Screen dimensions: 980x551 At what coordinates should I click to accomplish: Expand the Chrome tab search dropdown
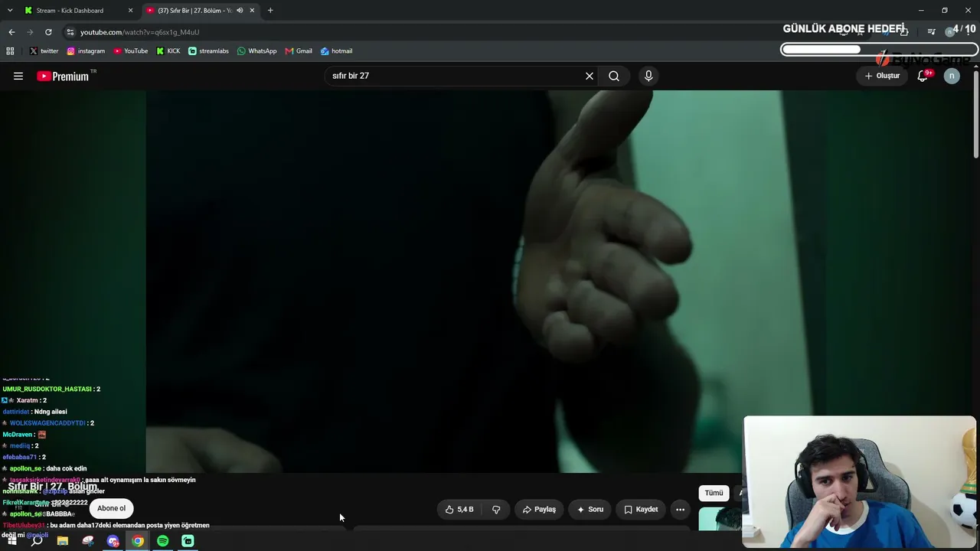[x=10, y=11]
